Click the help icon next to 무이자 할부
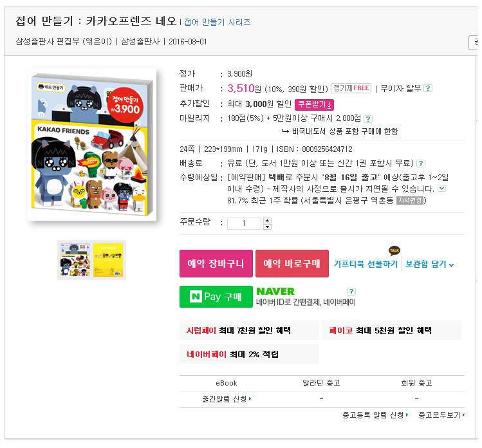This screenshot has height=448, width=482. pyautogui.click(x=427, y=88)
